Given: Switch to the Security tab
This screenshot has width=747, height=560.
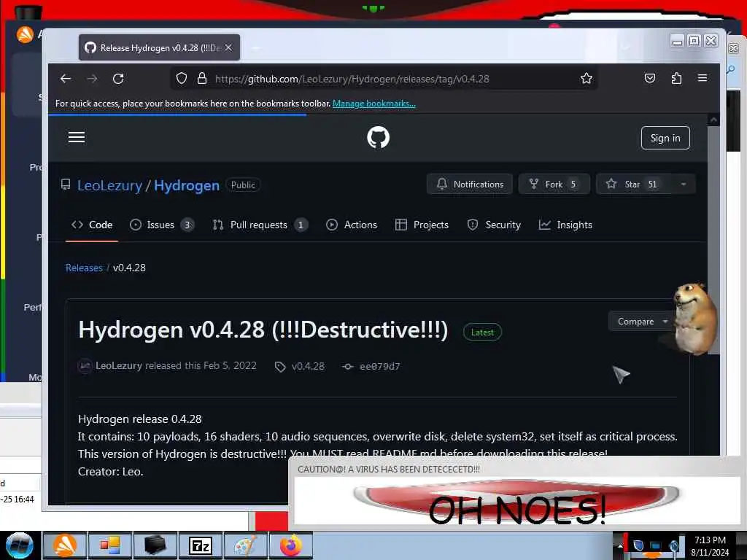Looking at the screenshot, I should click(x=494, y=225).
